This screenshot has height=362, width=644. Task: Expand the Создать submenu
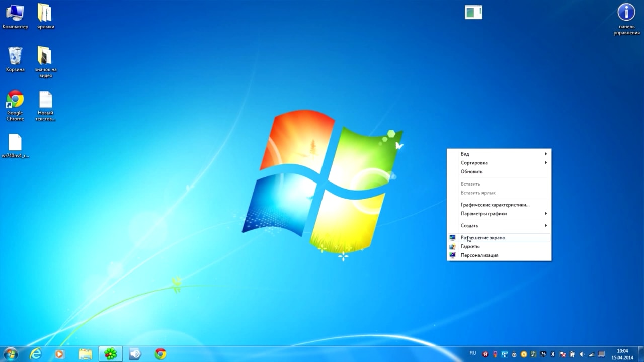[x=499, y=226]
